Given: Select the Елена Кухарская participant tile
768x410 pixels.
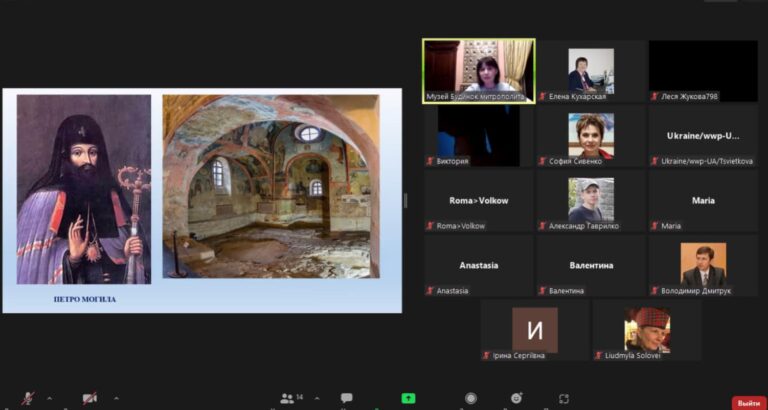Looking at the screenshot, I should [591, 71].
